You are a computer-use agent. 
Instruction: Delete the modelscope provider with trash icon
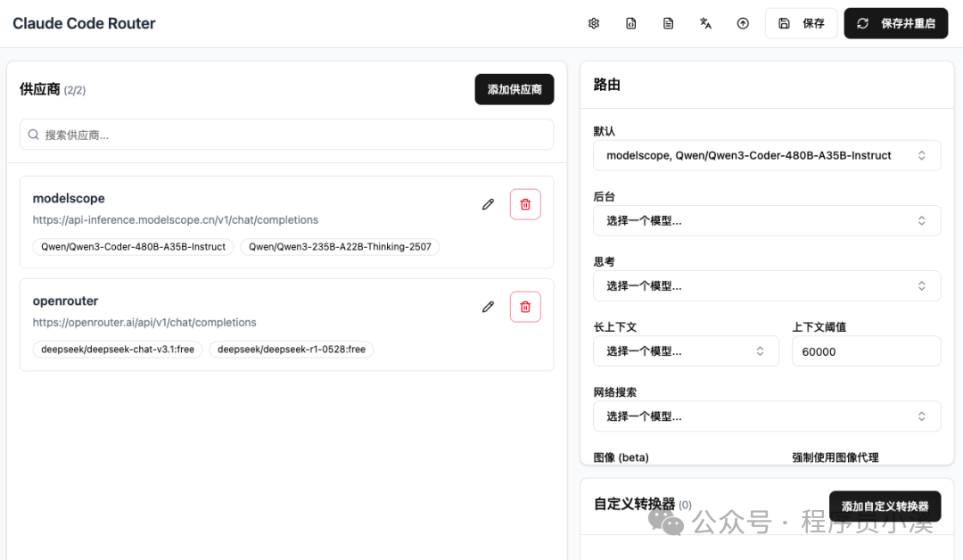pos(525,204)
